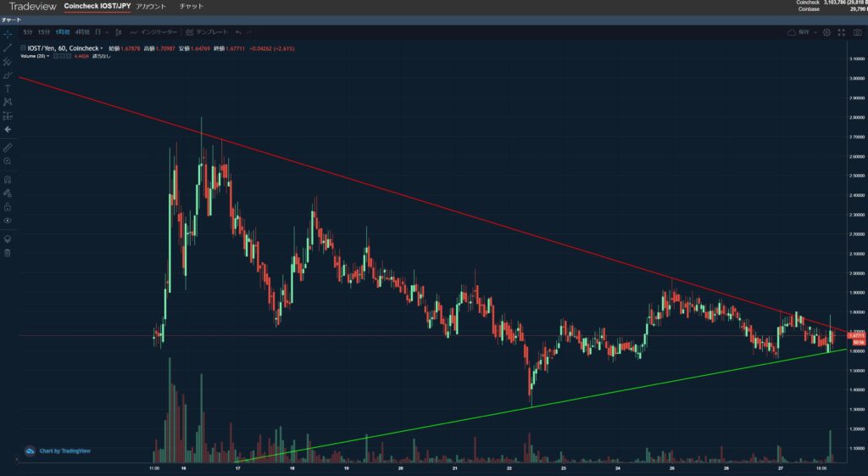Select the ruler measure tool

tap(7, 148)
